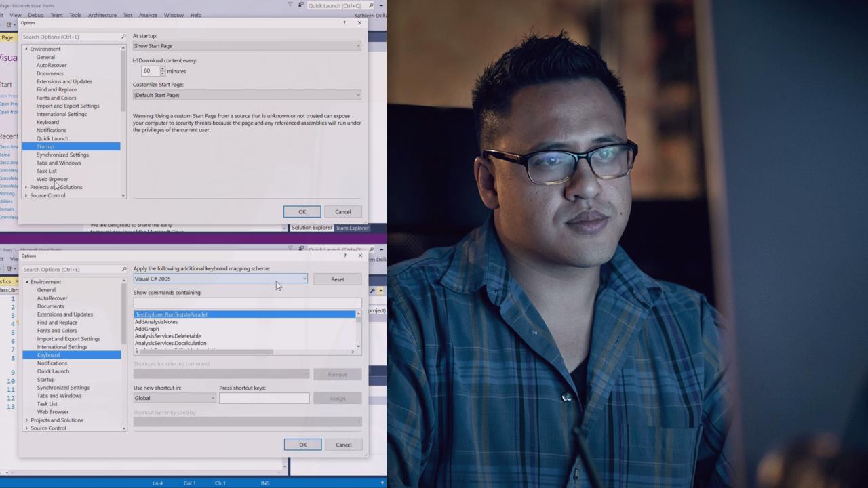Increase minutes using the up stepper arrow
Viewport: 868px width, 488px height.
point(161,68)
